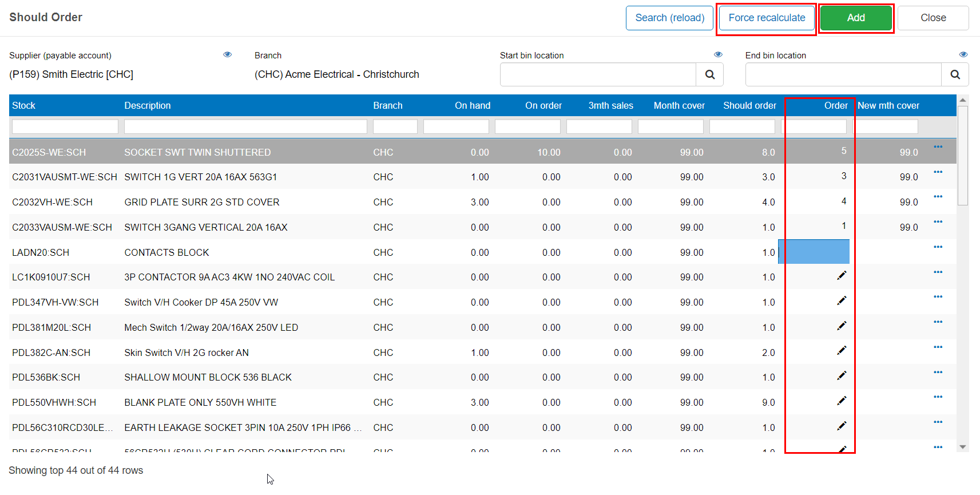Open the more options menu for PDL347VH-VW:SCH
This screenshot has width=980, height=495.
coord(938,297)
